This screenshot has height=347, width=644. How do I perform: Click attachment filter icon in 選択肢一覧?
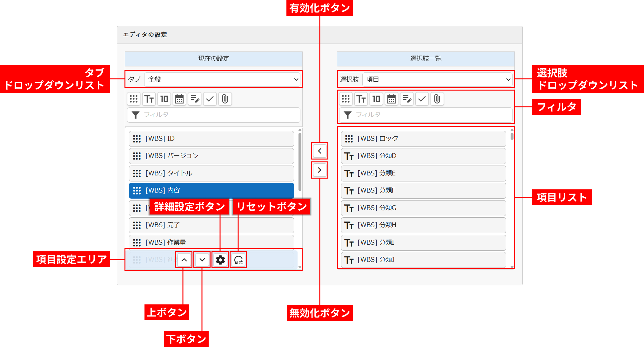(437, 99)
